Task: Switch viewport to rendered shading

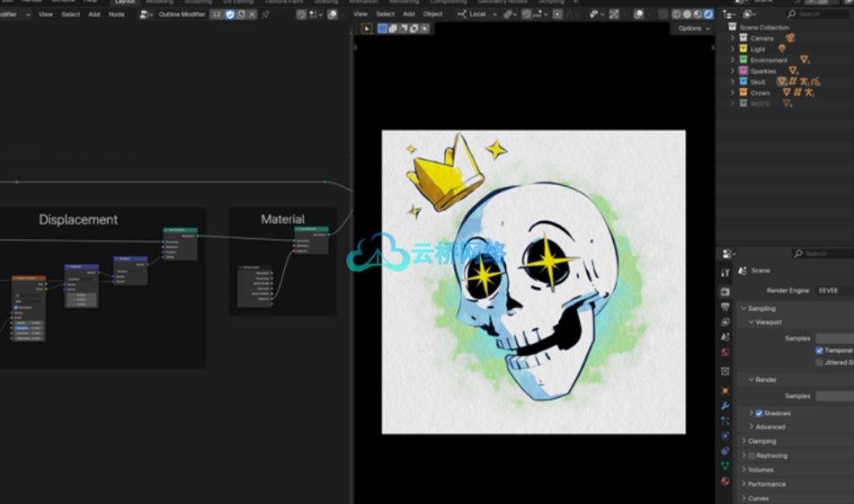Action: 707,14
